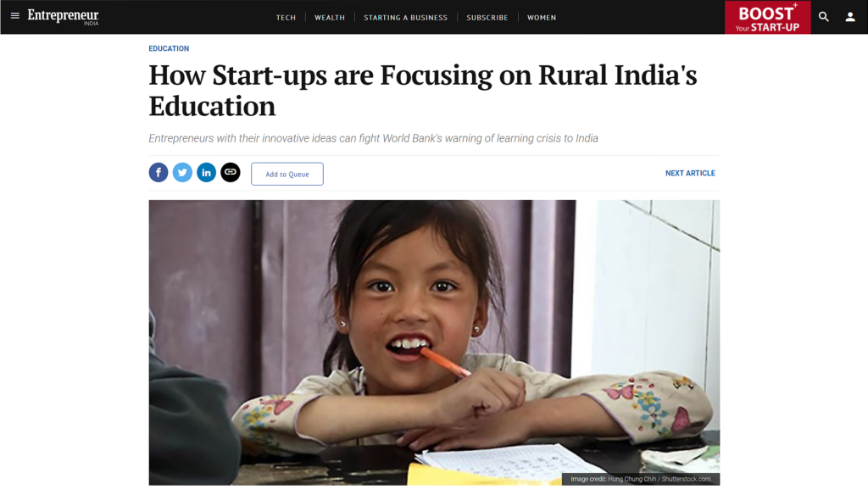
Task: Go to the Next Article link
Action: coord(690,173)
